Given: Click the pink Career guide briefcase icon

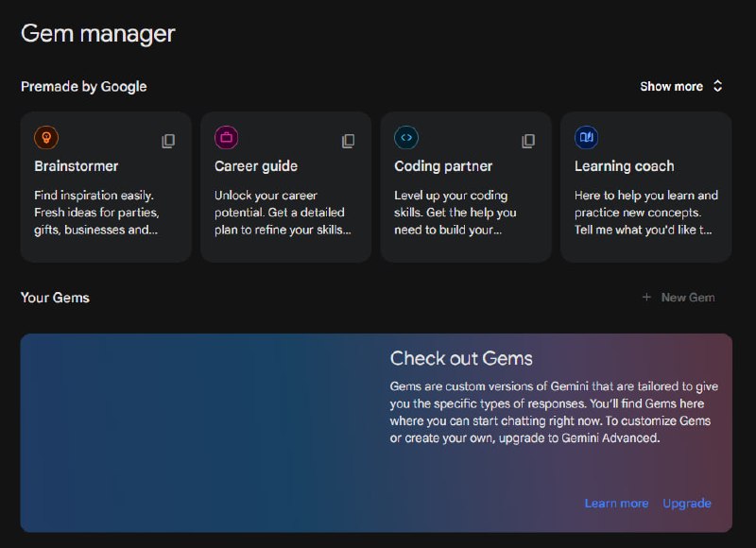Looking at the screenshot, I should click(x=226, y=138).
